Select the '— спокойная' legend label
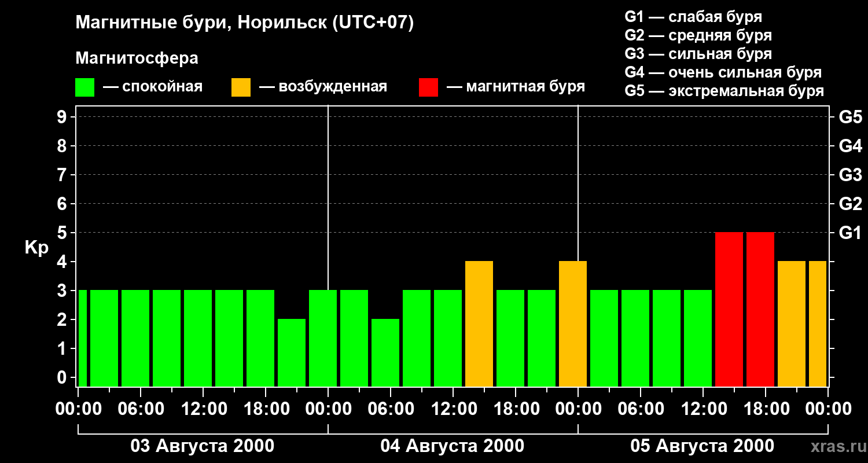 [153, 87]
